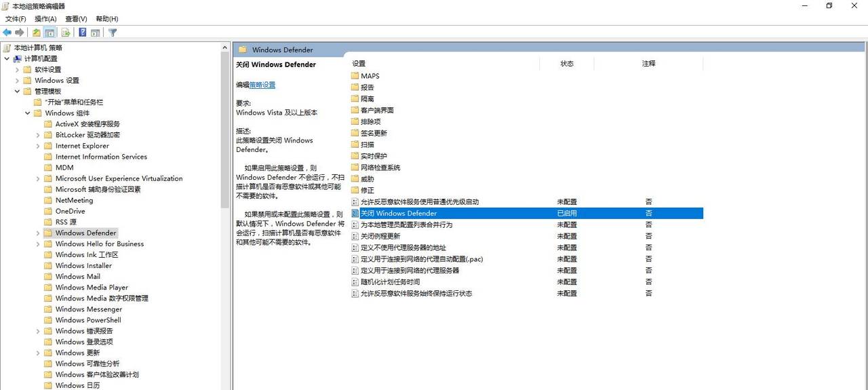Select Windows PowerShell in the tree
The image size is (868, 390).
[x=88, y=320]
